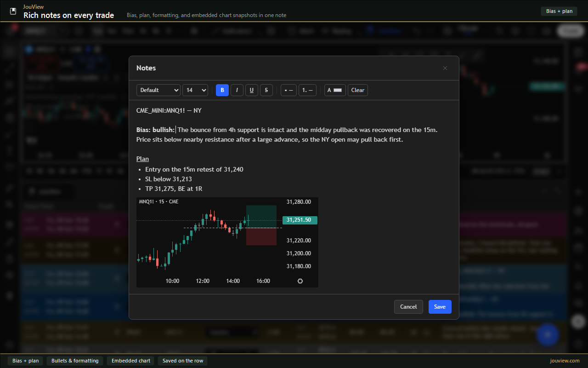Save the note

click(x=440, y=307)
